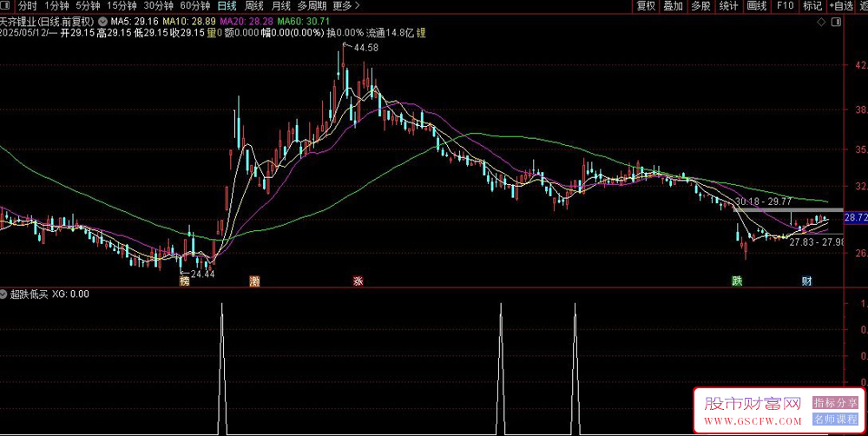Click the 28.72 current price tag
This screenshot has width=868, height=436.
point(854,218)
